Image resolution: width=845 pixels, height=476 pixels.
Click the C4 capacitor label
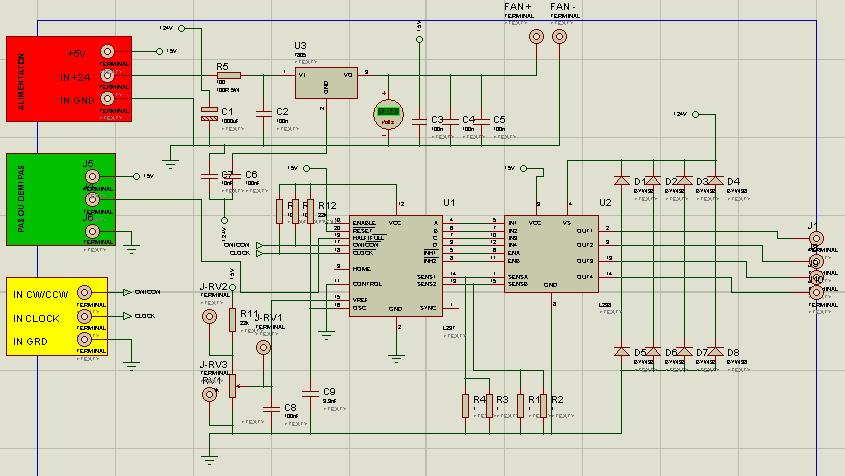(468, 120)
